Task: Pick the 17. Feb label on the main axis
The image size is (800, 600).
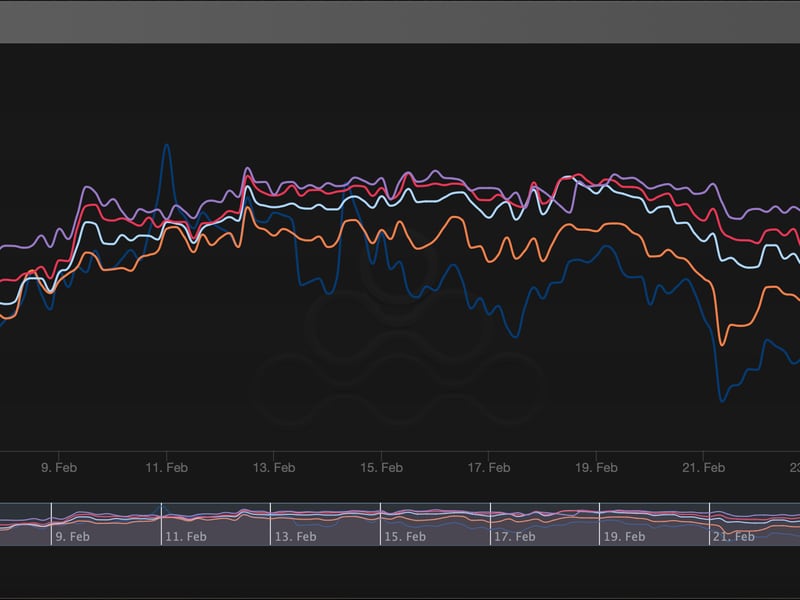Action: [488, 467]
